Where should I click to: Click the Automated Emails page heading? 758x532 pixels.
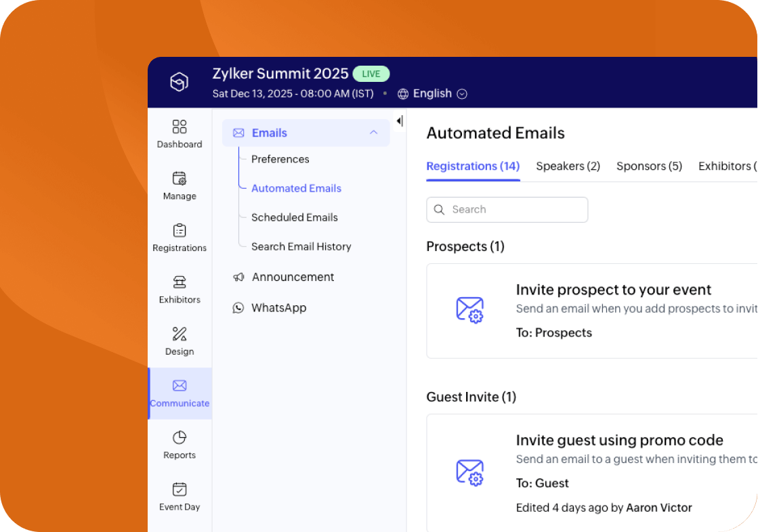(495, 133)
